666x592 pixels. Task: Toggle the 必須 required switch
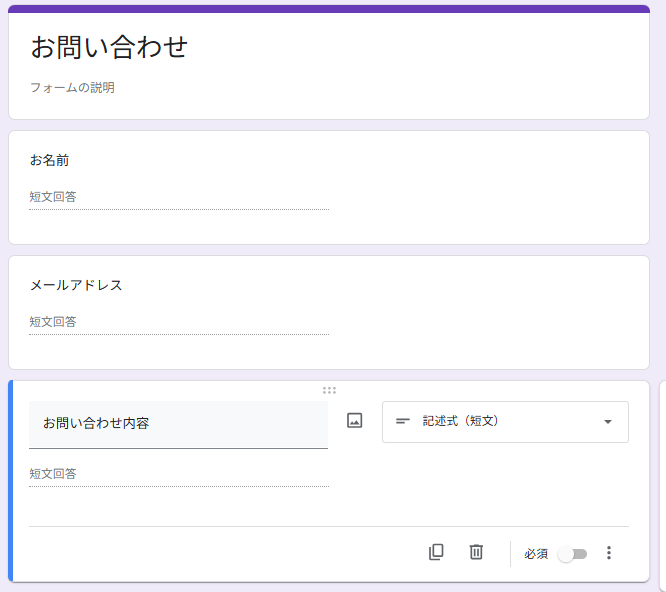pos(572,553)
